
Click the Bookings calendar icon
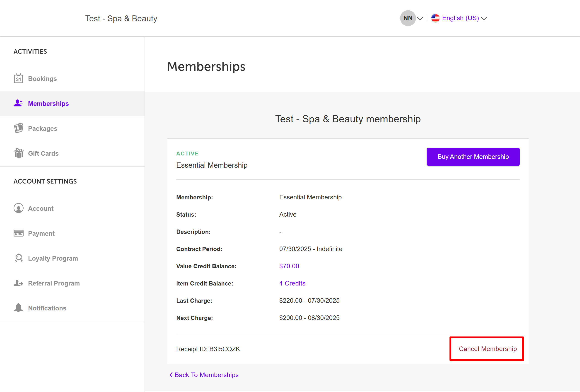point(18,79)
